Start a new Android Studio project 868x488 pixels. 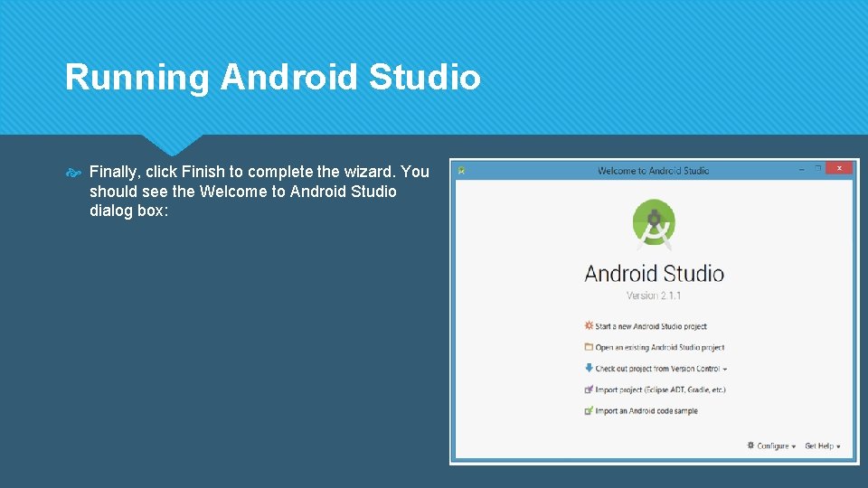[x=651, y=326]
